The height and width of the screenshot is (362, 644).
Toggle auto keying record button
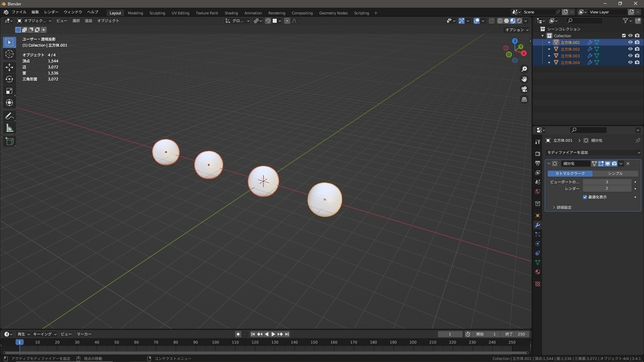click(238, 334)
